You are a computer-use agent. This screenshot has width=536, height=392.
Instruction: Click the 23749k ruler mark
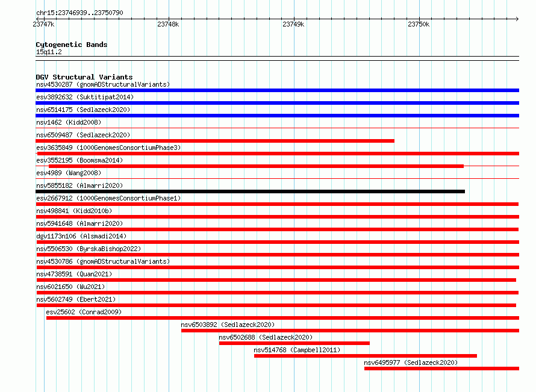point(293,24)
